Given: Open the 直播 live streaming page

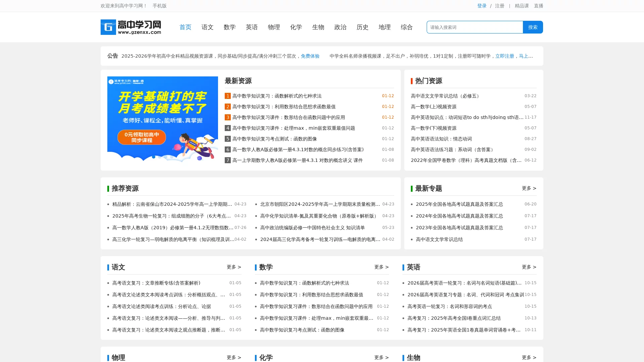Looking at the screenshot, I should 538,6.
